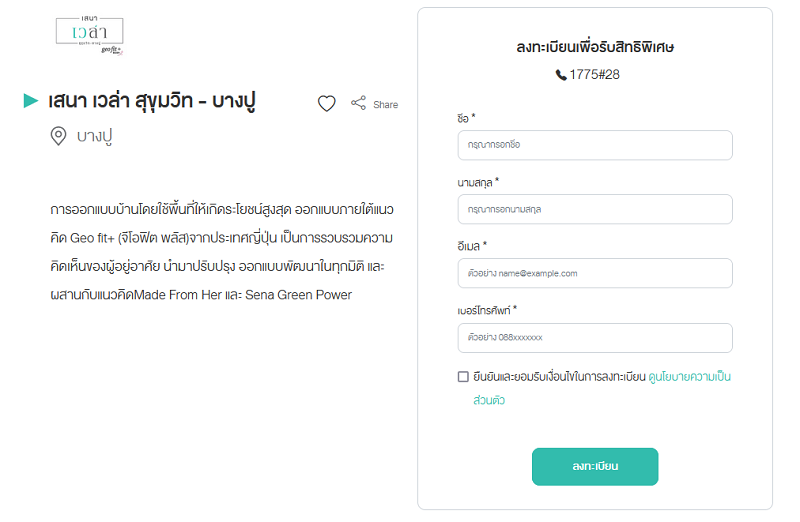Focus the email (อีเมล) input field

pos(595,273)
